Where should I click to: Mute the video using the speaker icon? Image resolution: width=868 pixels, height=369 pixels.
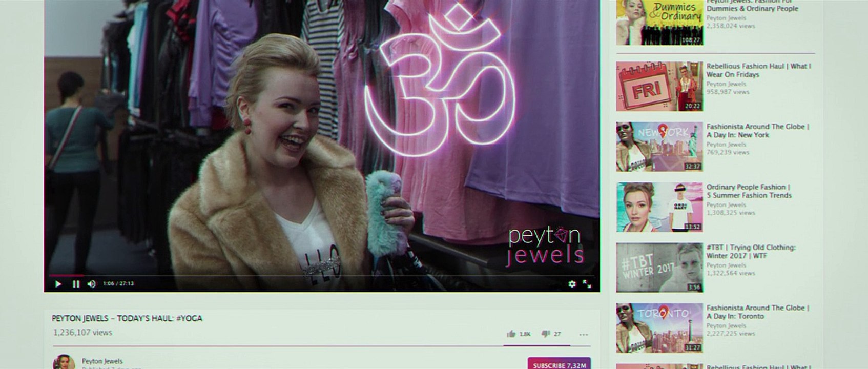click(92, 284)
